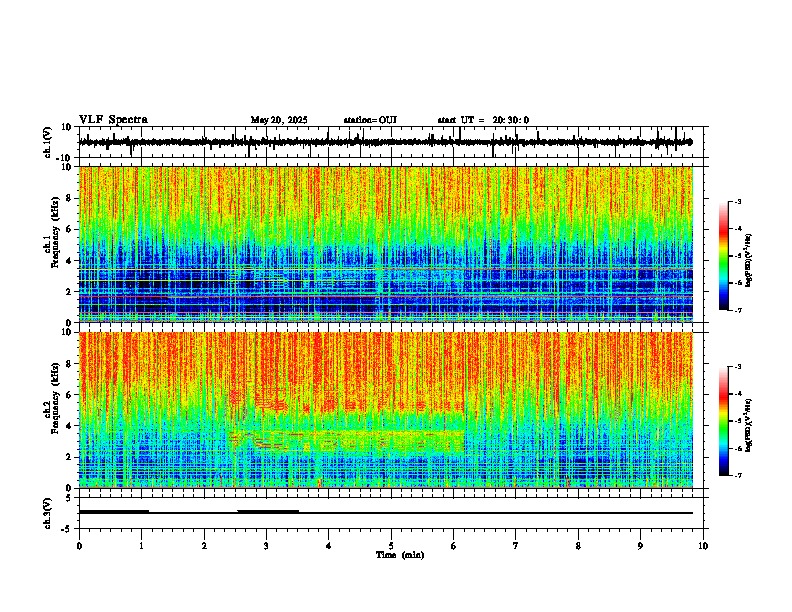Select the "ch.3(V)" y-axis label

(48, 513)
